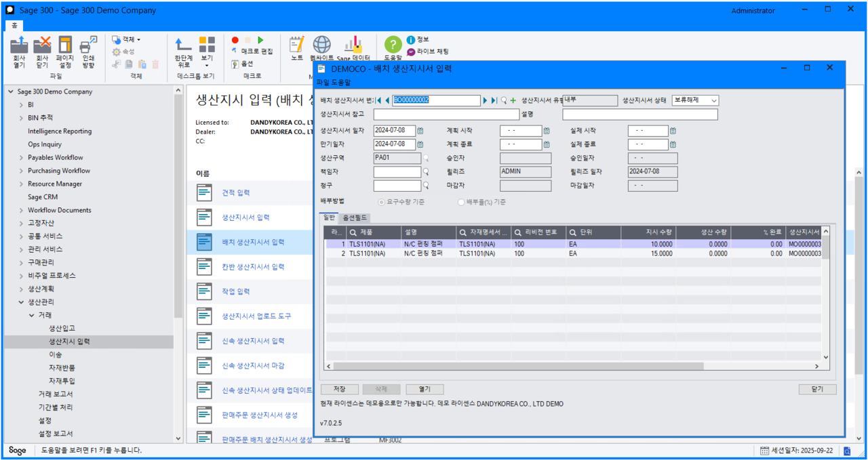Open the 보기 dropdown in desktop view group

(207, 53)
